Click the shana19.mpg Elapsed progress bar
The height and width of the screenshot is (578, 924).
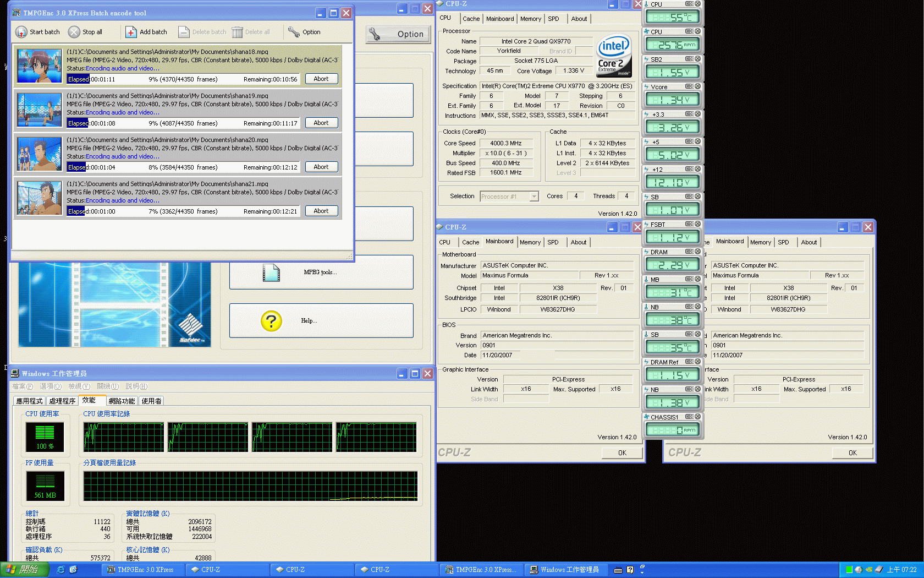[183, 123]
